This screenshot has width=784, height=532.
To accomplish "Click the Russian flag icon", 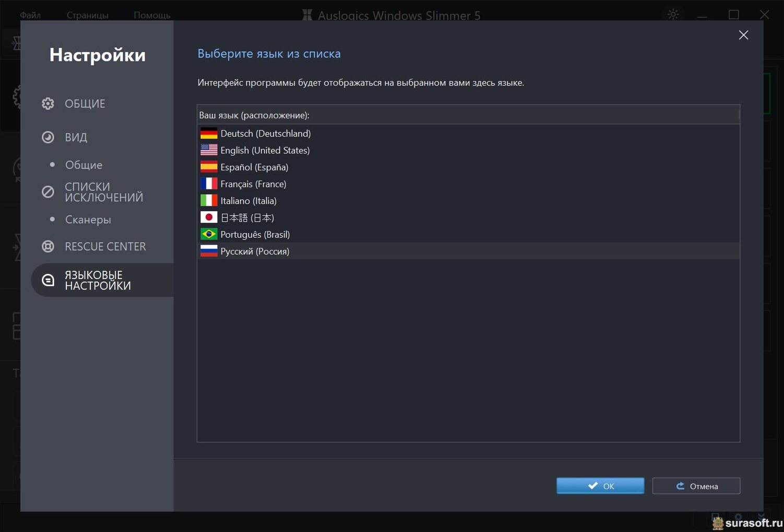I will (x=209, y=251).
